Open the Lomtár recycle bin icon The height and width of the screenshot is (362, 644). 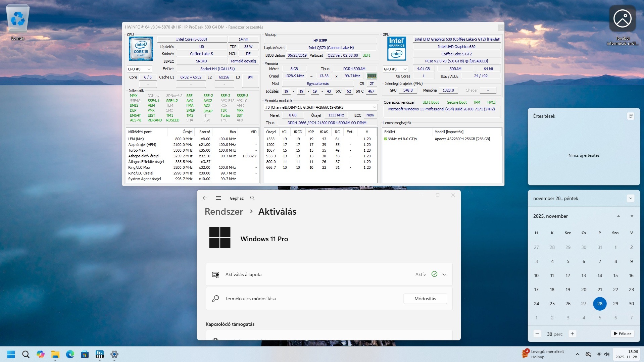(18, 22)
